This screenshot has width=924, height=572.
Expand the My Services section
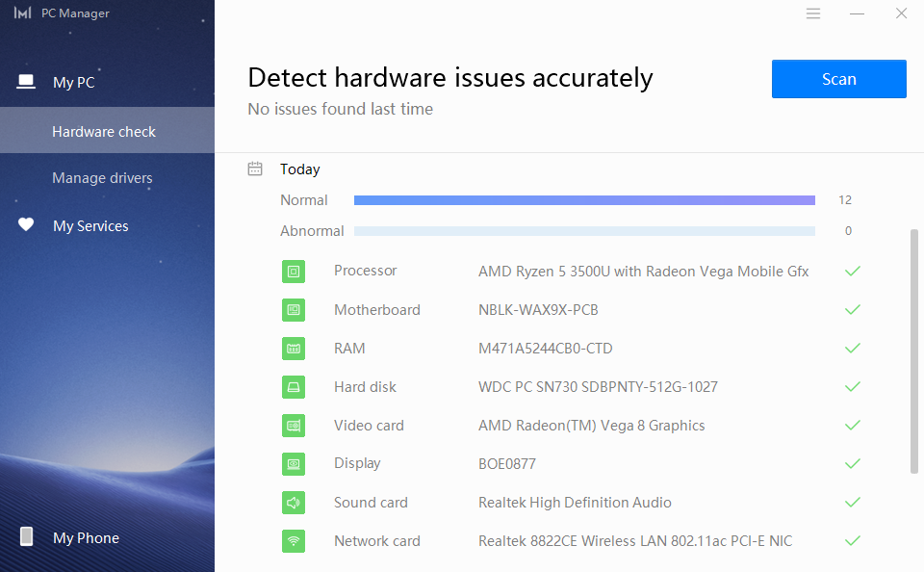90,226
